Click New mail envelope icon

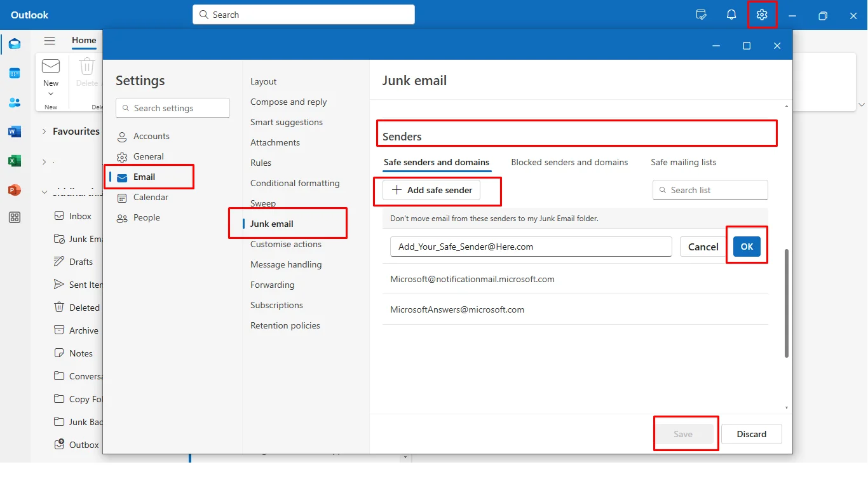click(x=51, y=66)
